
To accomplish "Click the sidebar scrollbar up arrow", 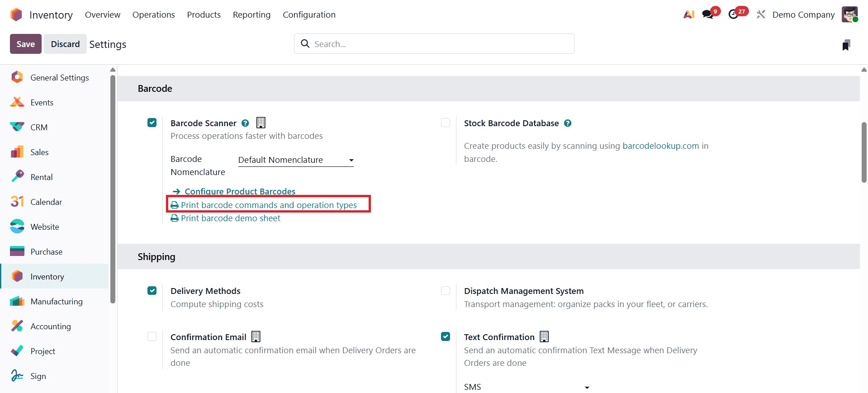I will pos(113,70).
